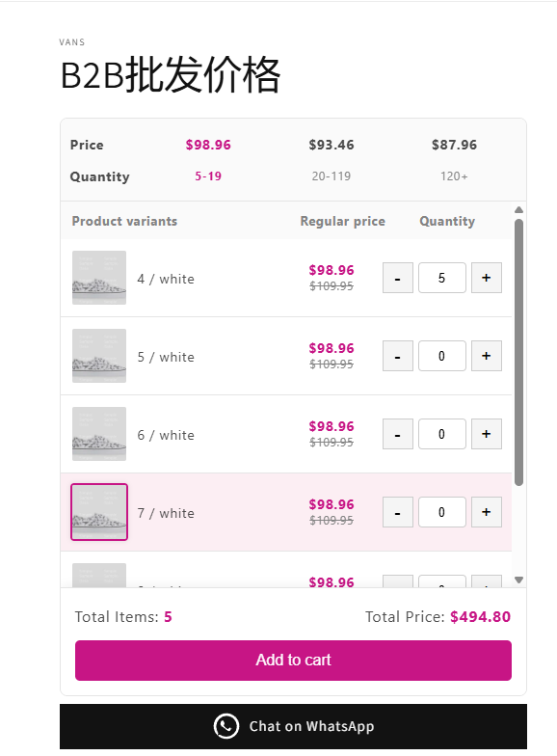Open the 6 / white product image
557x756 pixels.
coord(99,434)
